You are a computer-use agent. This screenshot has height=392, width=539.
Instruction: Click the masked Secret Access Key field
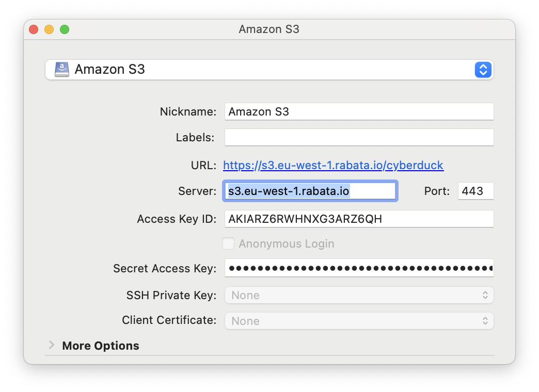[359, 268]
